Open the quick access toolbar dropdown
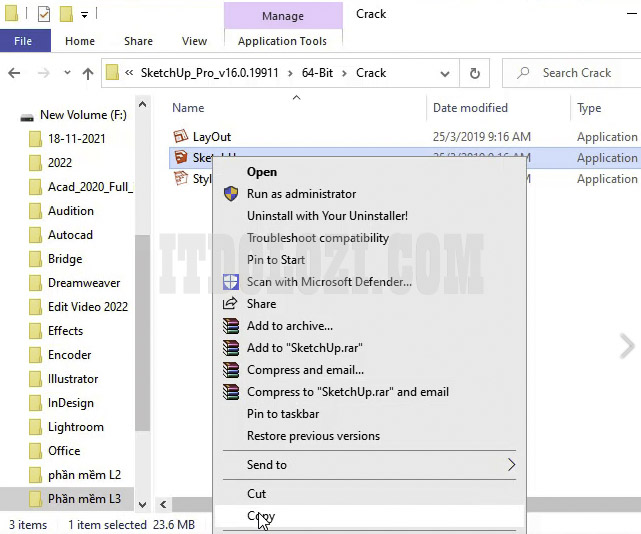 pos(85,15)
